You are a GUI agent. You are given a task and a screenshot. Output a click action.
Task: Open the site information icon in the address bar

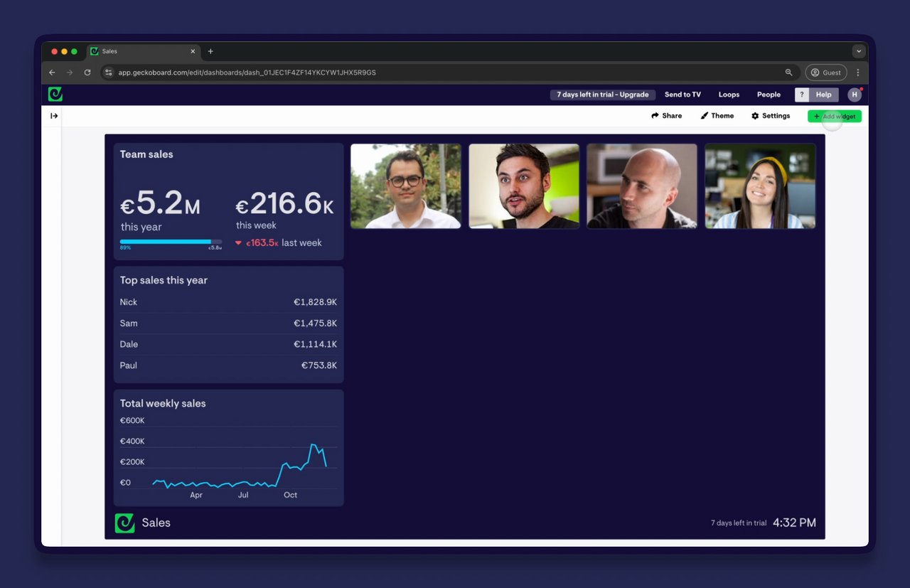point(109,73)
